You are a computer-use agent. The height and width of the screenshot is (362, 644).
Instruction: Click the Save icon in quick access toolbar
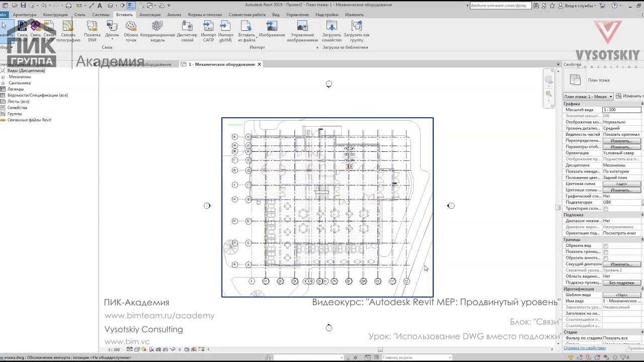[23, 6]
